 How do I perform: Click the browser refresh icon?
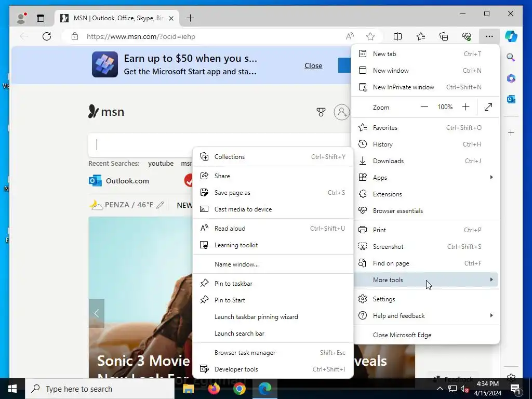pyautogui.click(x=47, y=36)
